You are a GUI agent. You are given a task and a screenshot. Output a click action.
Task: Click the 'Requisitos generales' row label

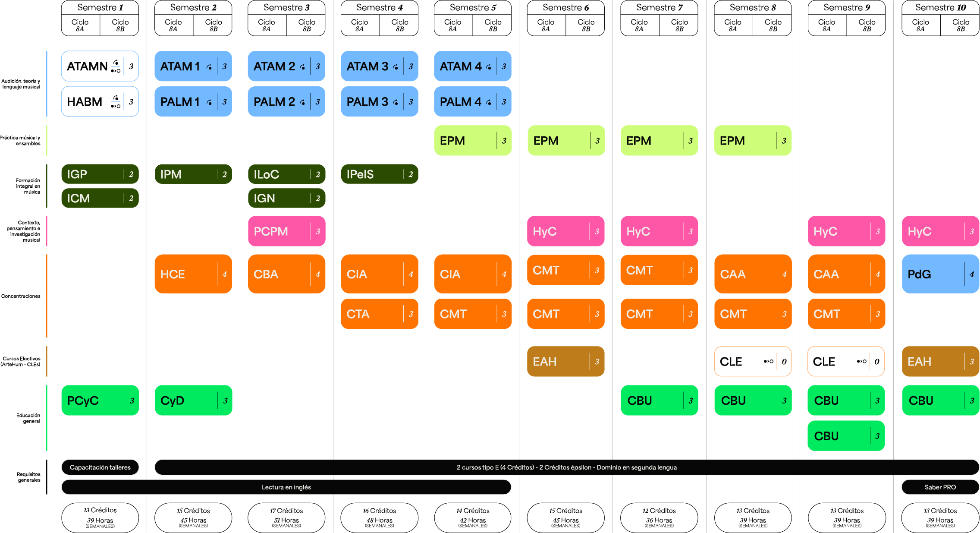click(28, 477)
